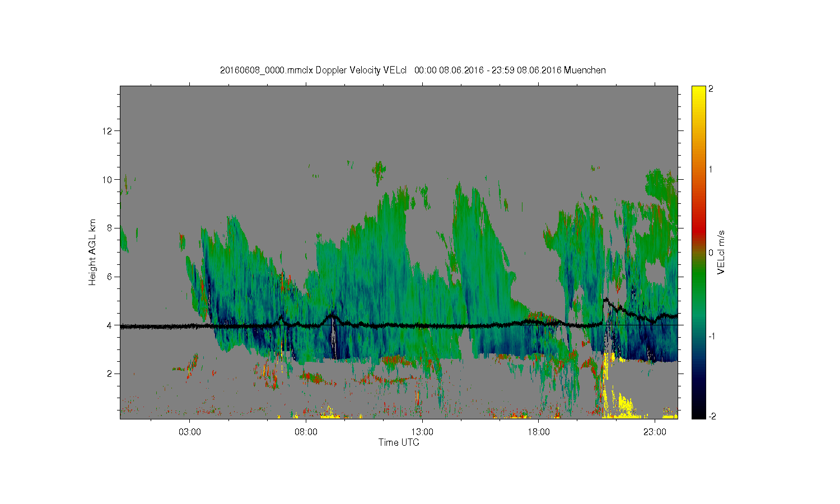Click the 03:00 time tick label

tap(189, 432)
